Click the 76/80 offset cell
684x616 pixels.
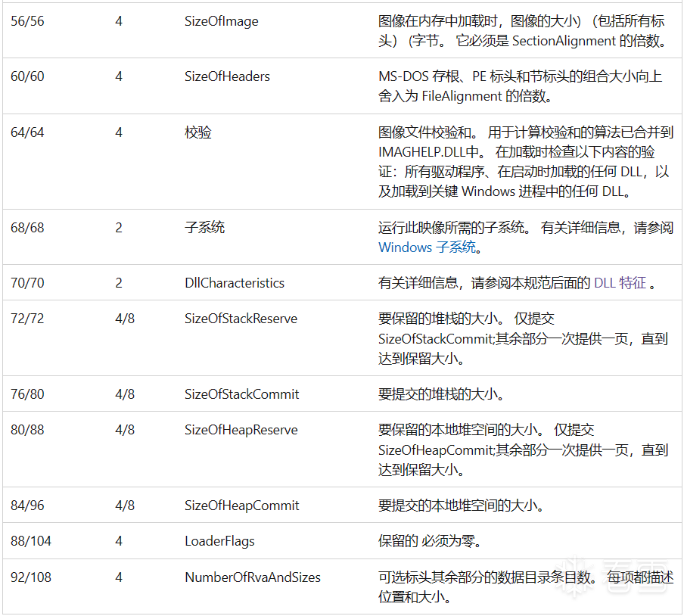27,394
